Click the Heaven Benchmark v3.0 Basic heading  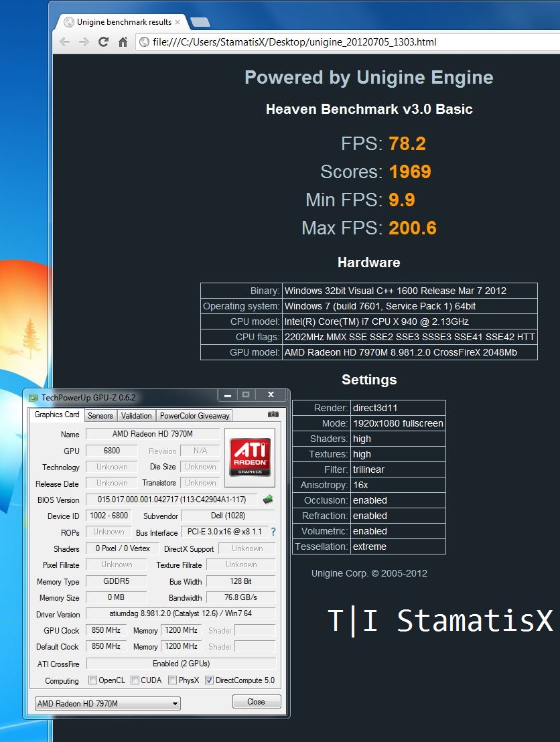click(369, 109)
